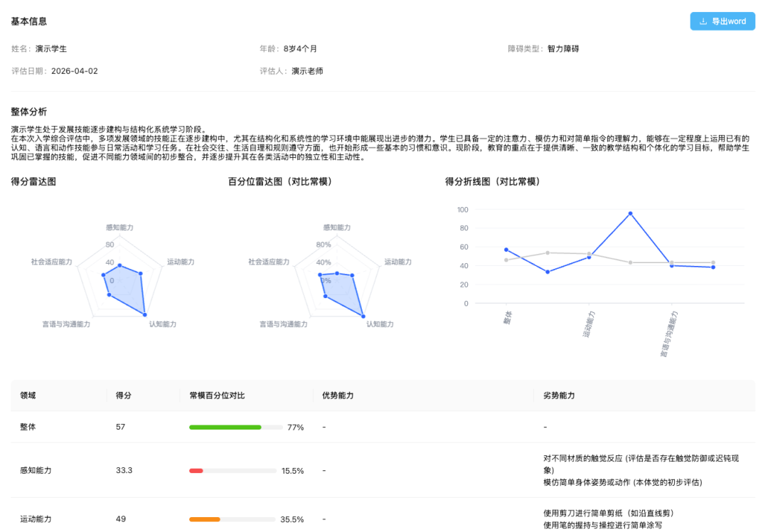The image size is (768, 532).
Task: Click the disability type 智力障碍
Action: pos(562,48)
